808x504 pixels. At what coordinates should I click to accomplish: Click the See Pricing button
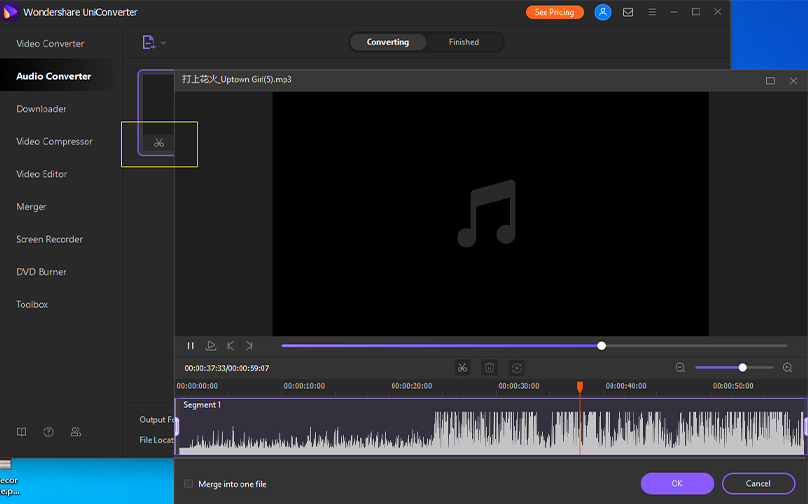point(554,12)
